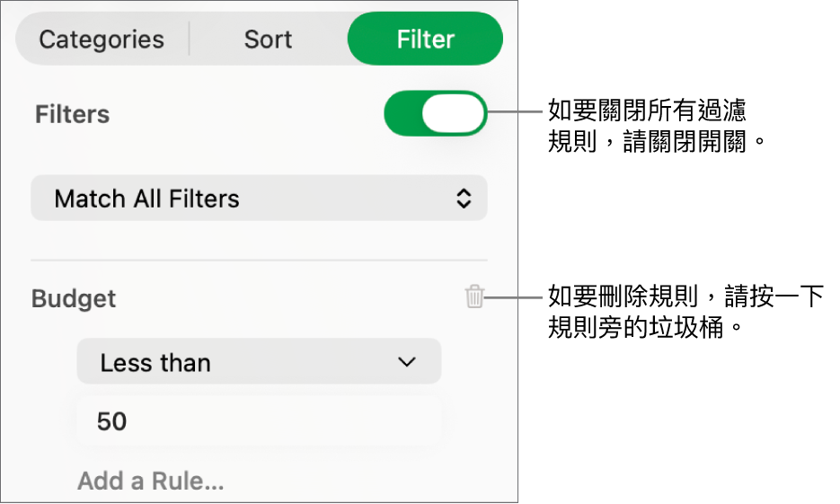Click the up-down arrows on Match All Filters

464,199
